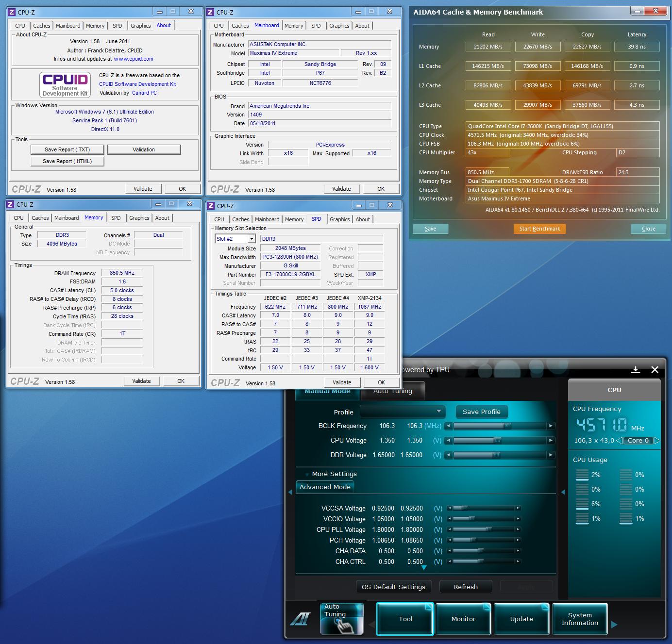This screenshot has height=644, width=672.
Task: Click the BCLK Frequency slider
Action: point(500,426)
